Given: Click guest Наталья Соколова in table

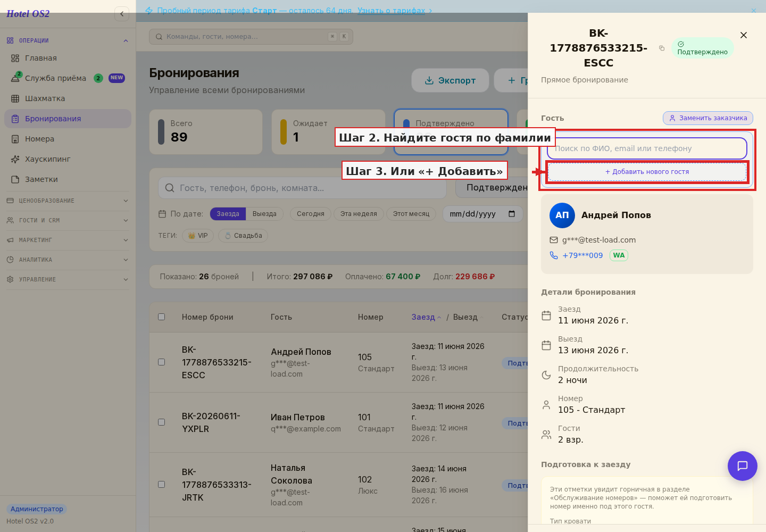Looking at the screenshot, I should tap(292, 475).
